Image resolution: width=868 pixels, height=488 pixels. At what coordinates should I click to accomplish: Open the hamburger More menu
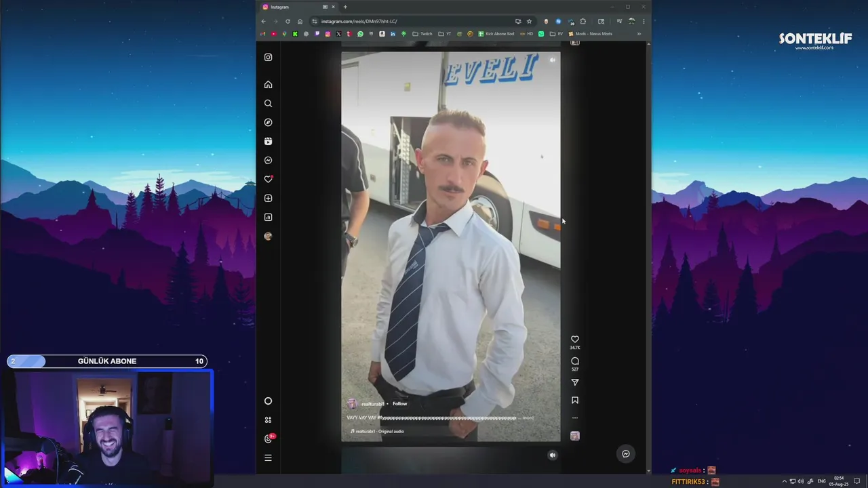tap(268, 457)
